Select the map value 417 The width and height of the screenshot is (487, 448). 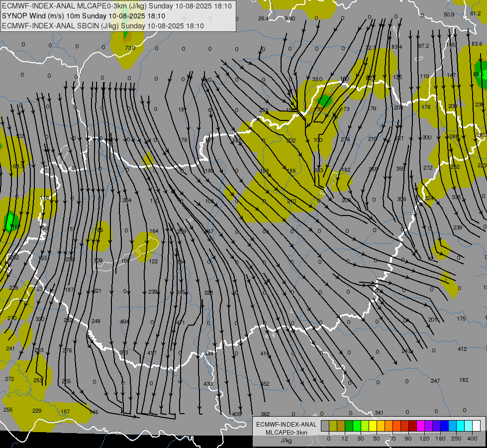(x=152, y=353)
